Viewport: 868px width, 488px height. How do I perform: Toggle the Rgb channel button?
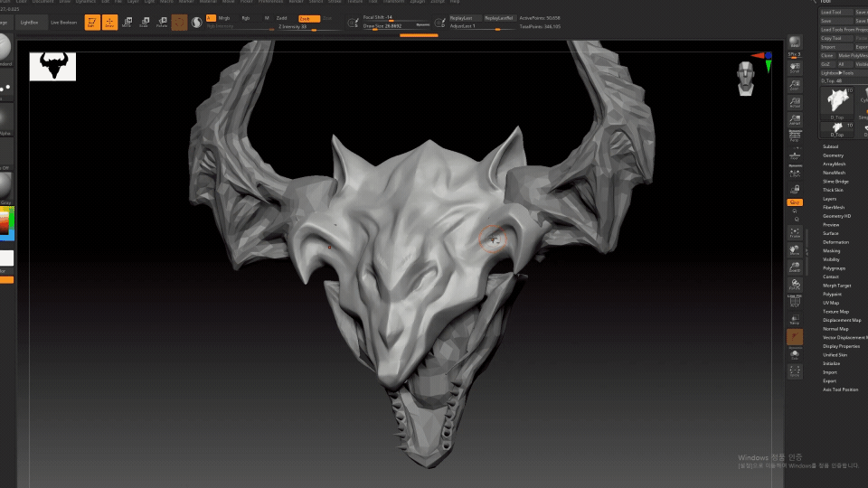[x=246, y=18]
